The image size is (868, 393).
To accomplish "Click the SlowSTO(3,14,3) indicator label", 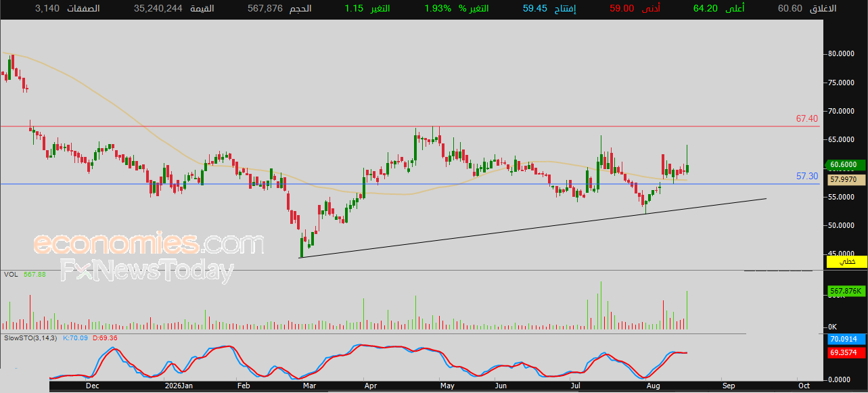I will (x=30, y=337).
